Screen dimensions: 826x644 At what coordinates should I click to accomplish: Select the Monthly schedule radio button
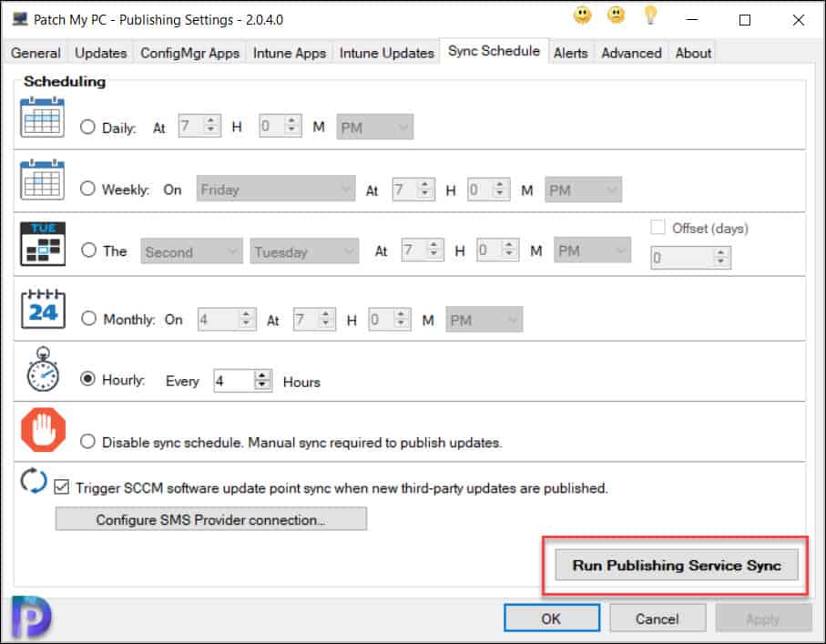[88, 318]
